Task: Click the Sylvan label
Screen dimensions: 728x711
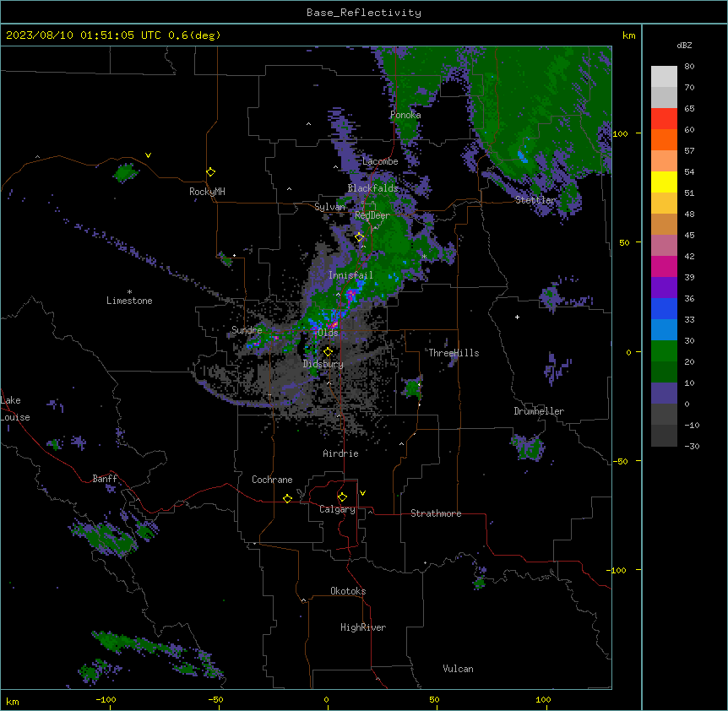Action: [329, 207]
